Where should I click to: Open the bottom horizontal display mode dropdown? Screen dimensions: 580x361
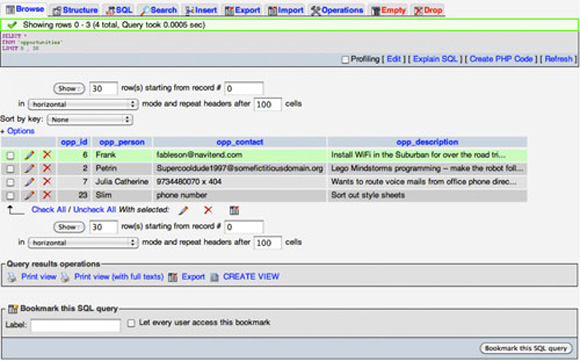pyautogui.click(x=83, y=243)
